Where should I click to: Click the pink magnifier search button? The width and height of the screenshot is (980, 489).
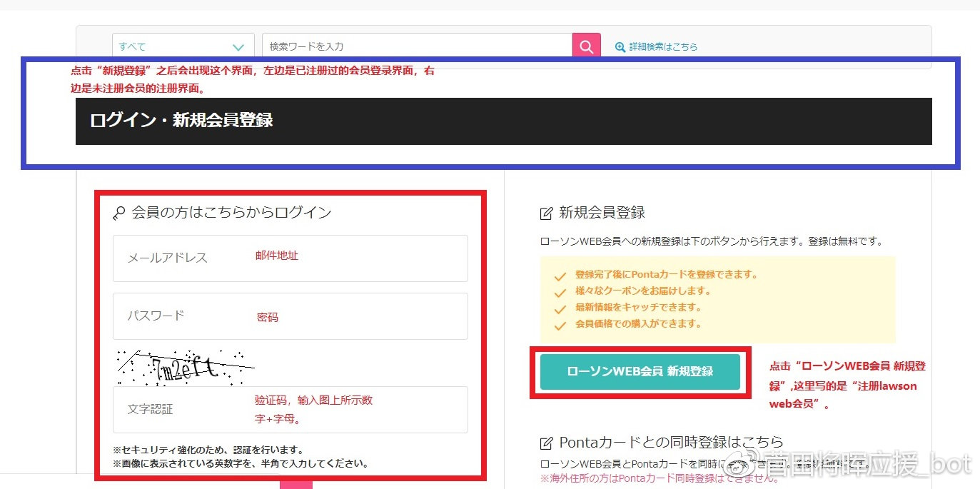[587, 46]
